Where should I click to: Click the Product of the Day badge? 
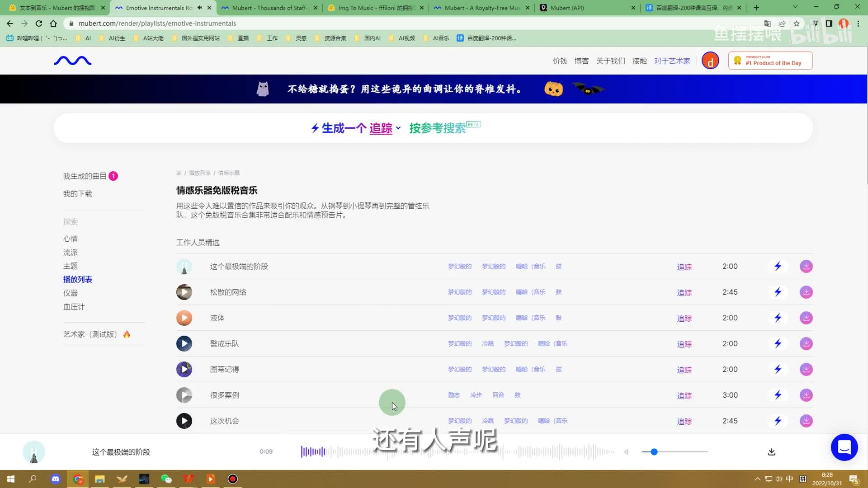coord(770,61)
